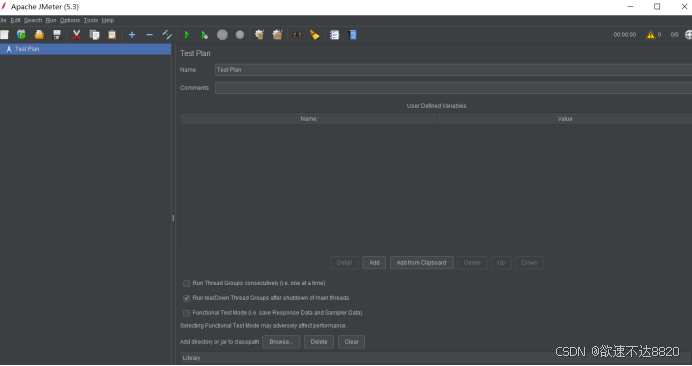Screen dimensions: 692x366
Task: Open the Run menu
Action: tap(51, 20)
